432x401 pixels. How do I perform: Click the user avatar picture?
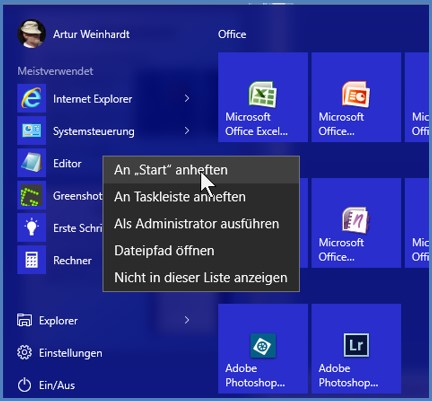[31, 34]
